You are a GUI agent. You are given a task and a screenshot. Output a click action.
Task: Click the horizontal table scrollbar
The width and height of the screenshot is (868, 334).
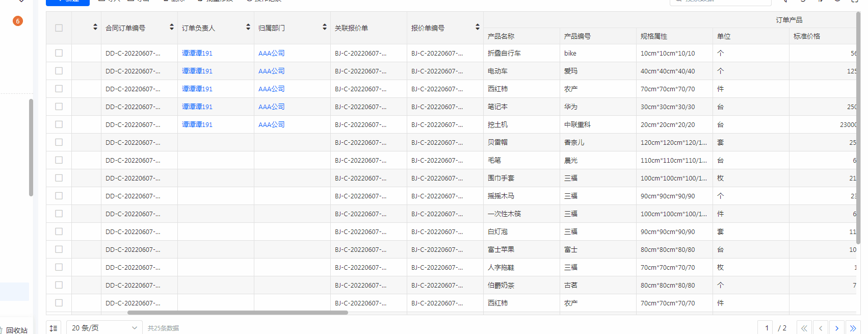click(x=238, y=313)
